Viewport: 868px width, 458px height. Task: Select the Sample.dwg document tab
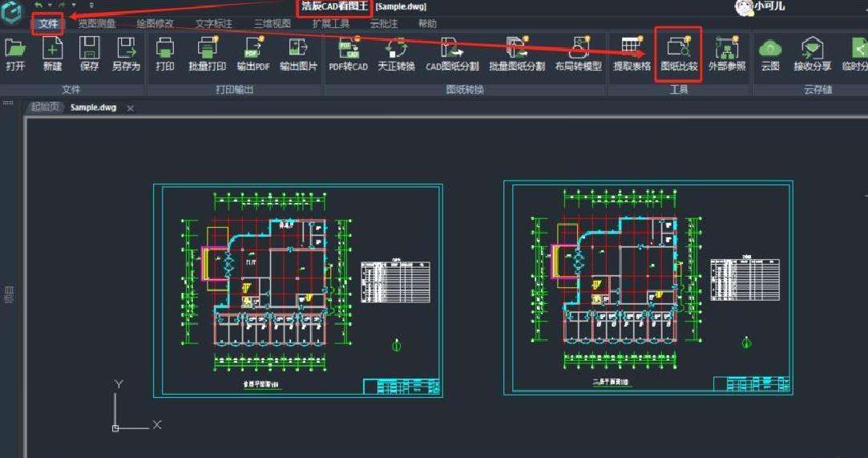click(94, 107)
